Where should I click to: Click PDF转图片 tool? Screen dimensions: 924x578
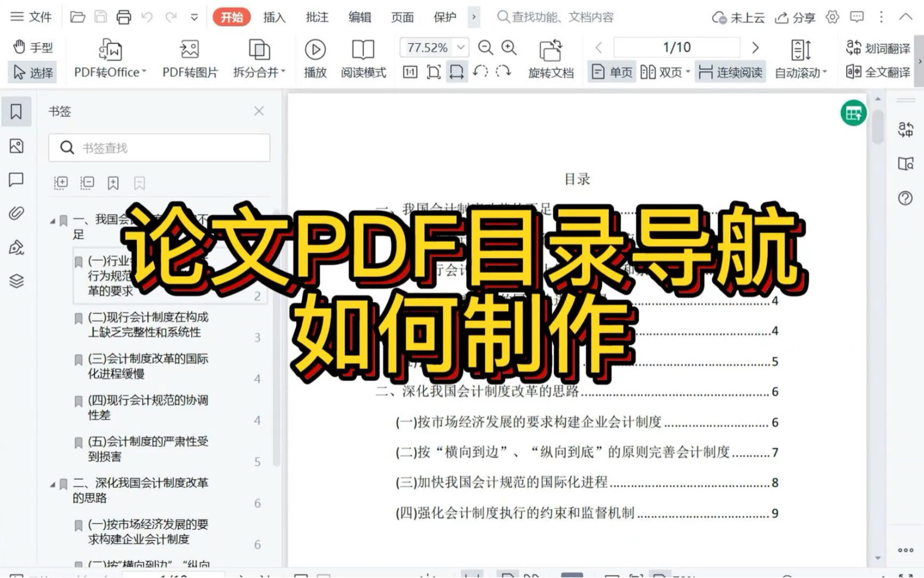(190, 59)
